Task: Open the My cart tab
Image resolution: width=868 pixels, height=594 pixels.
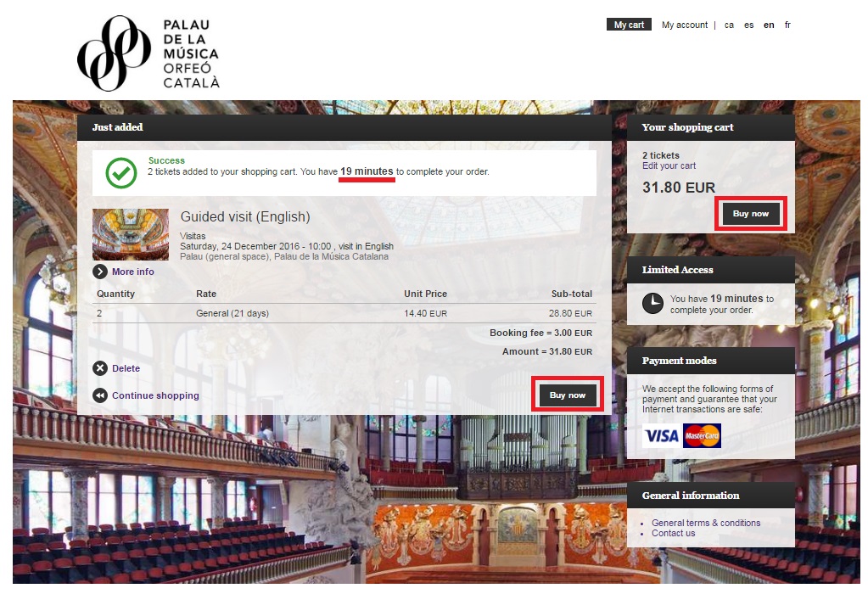Action: tap(629, 25)
